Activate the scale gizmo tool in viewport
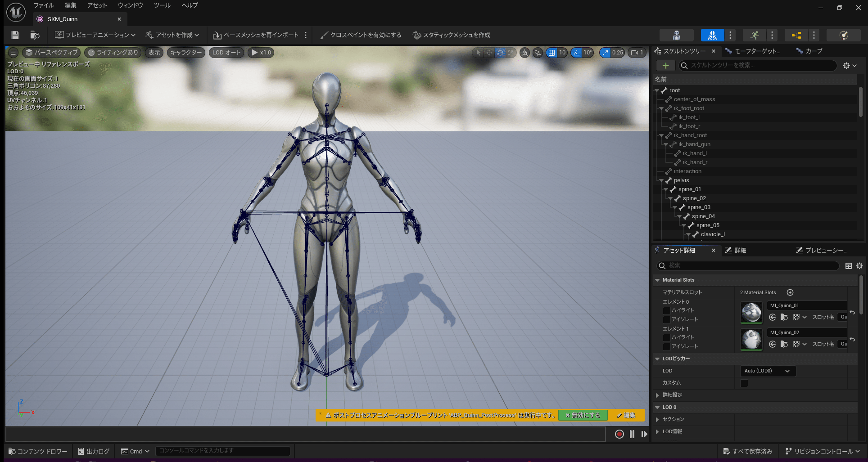The image size is (868, 462). tap(511, 53)
